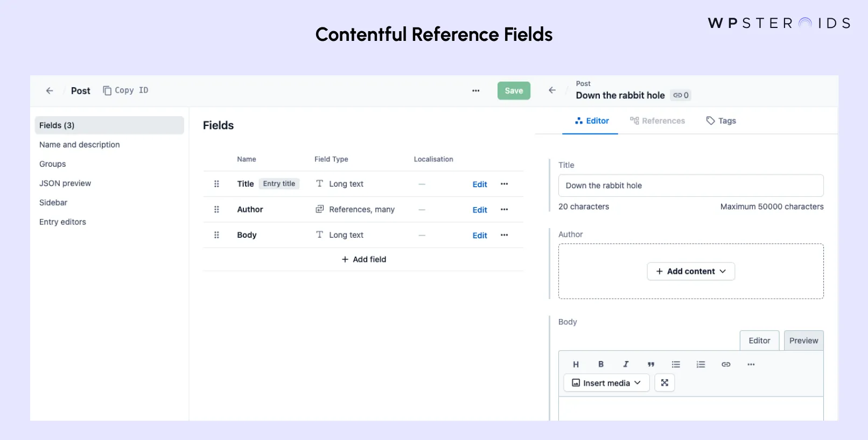Click the Localisation column header
The height and width of the screenshot is (440, 868).
433,159
